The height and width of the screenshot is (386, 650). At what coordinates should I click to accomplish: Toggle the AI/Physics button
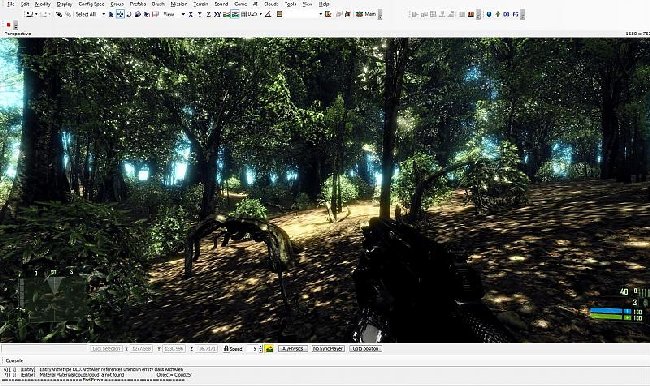293,349
